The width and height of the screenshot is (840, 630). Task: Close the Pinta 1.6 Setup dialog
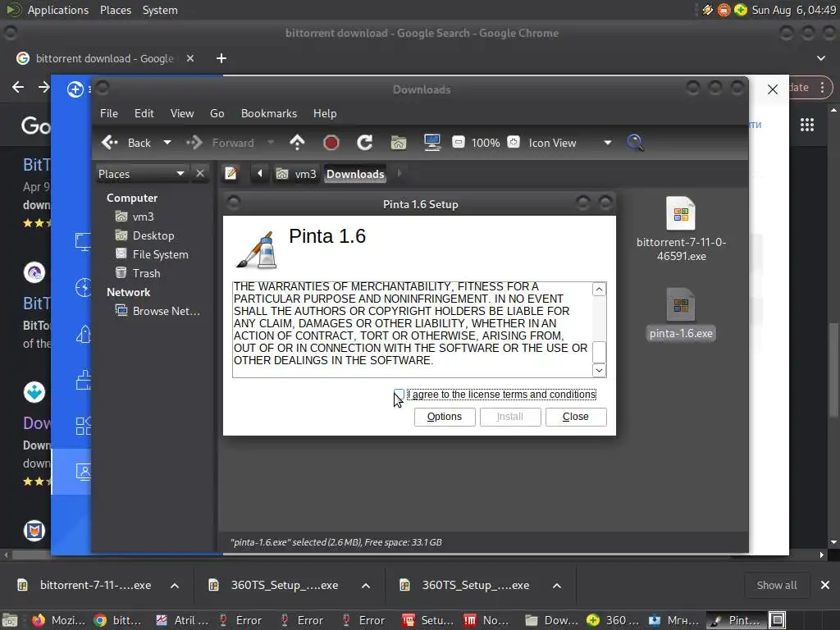coord(576,417)
